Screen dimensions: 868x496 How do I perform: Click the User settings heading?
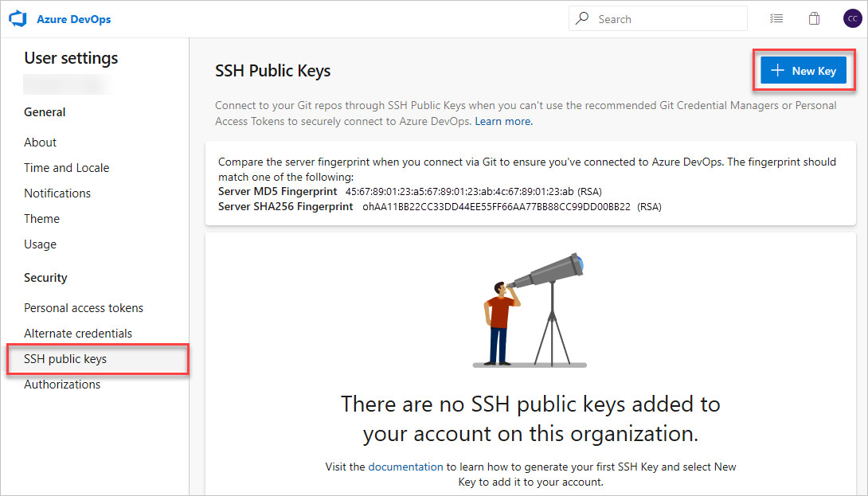point(71,57)
